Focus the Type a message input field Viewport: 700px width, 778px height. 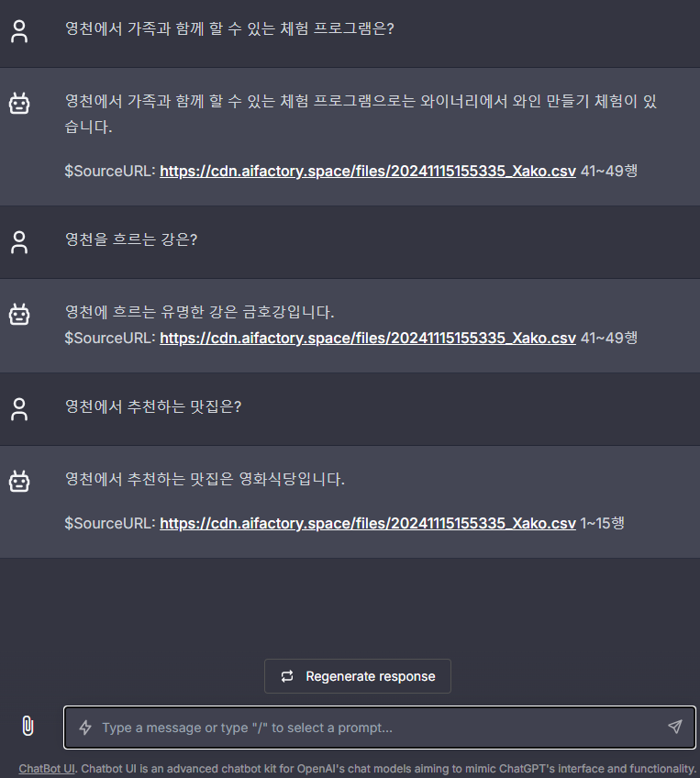pyautogui.click(x=380, y=728)
